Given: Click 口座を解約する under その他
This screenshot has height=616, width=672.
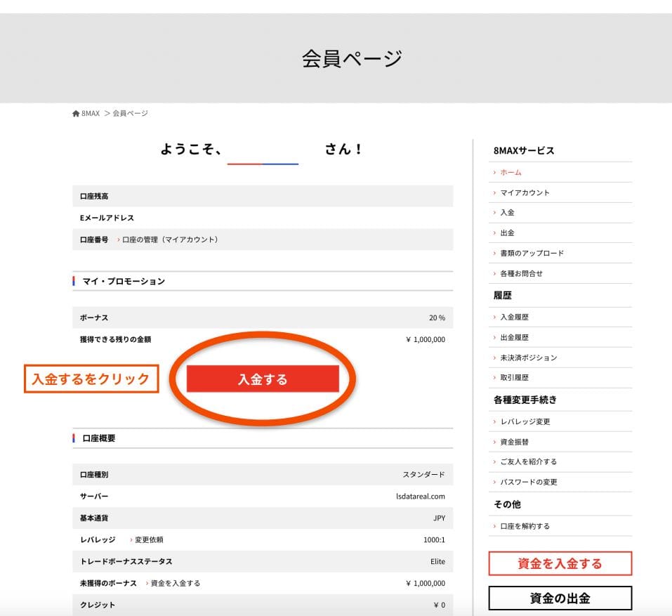Looking at the screenshot, I should pyautogui.click(x=525, y=526).
